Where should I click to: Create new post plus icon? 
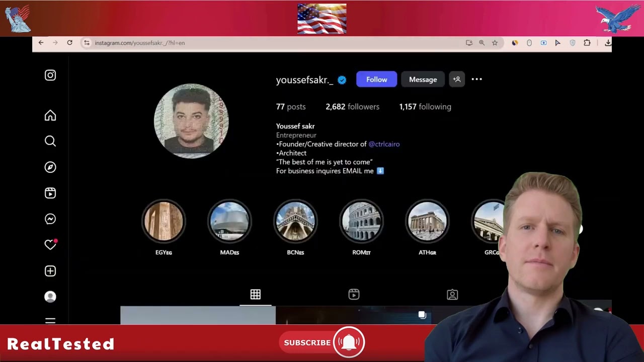[x=50, y=271]
